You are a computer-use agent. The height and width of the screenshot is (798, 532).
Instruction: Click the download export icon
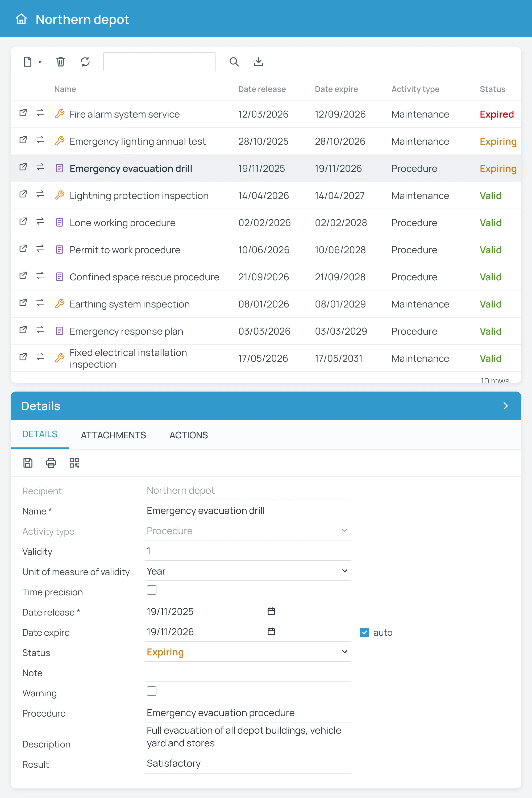(259, 62)
